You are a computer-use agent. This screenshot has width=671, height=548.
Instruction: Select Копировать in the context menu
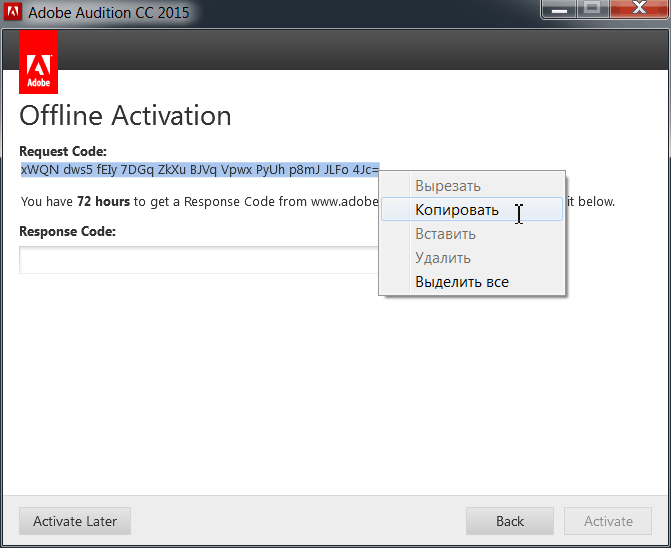point(456,210)
